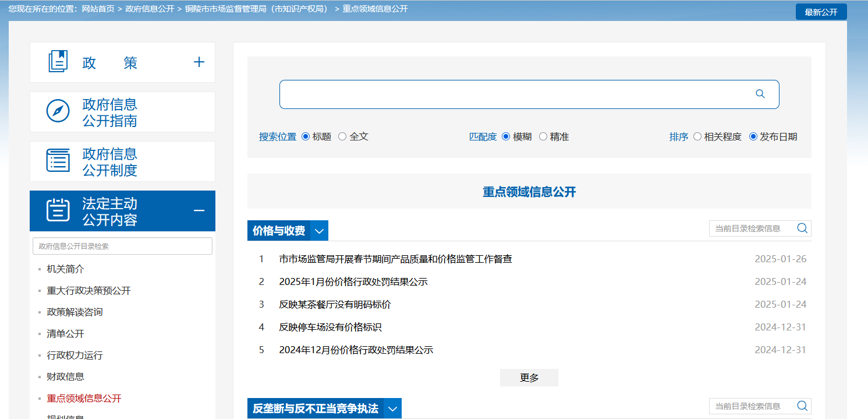Click the 政府信息公开目录检索 input field

pyautogui.click(x=122, y=246)
